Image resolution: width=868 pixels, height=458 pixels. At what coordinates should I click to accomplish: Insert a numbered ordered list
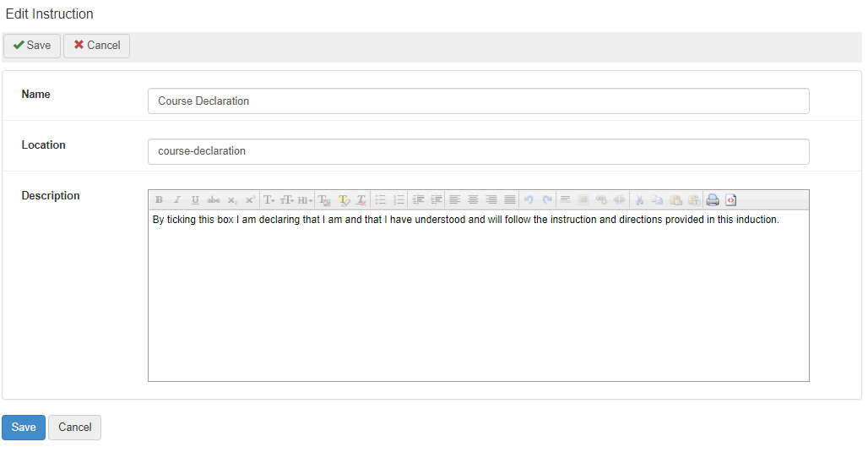[399, 200]
